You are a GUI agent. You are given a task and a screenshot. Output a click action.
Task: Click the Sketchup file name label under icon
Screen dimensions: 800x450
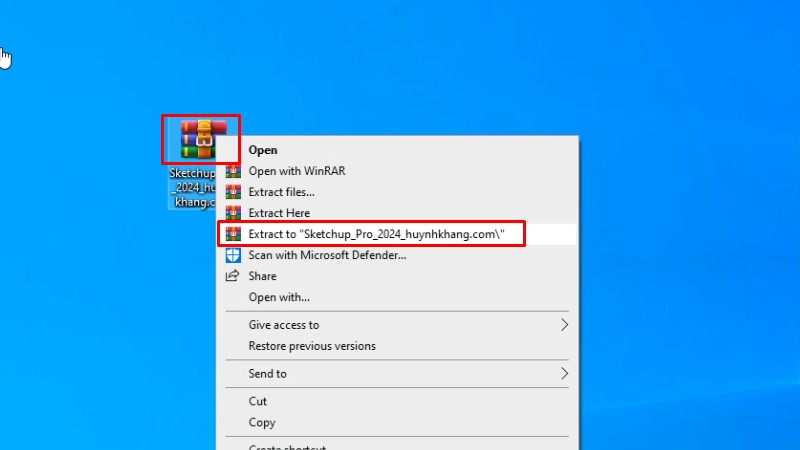click(x=192, y=187)
